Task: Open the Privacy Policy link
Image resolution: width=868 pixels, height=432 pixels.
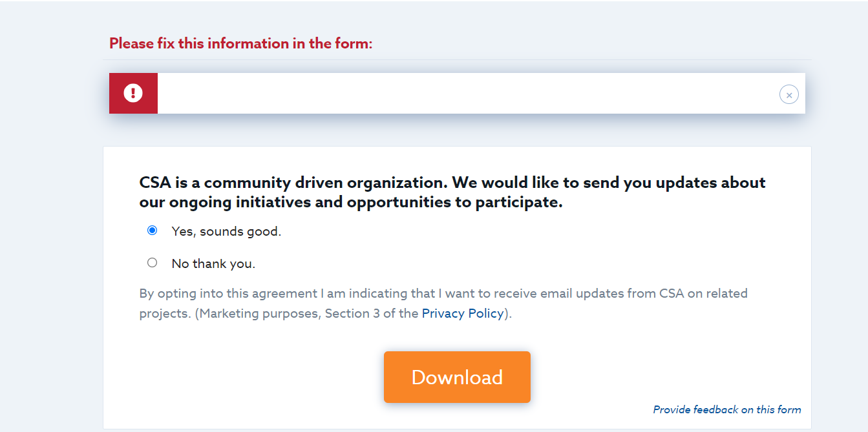Action: pos(463,313)
